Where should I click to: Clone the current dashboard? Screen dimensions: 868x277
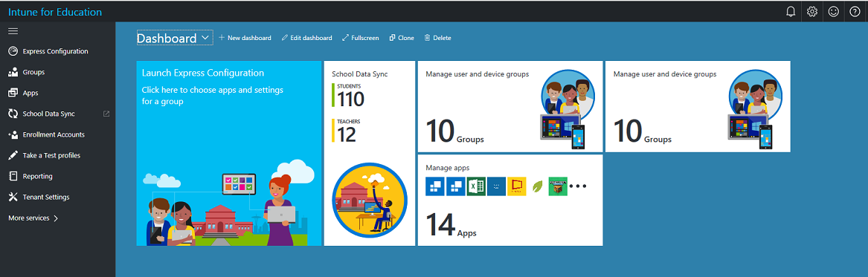click(402, 38)
